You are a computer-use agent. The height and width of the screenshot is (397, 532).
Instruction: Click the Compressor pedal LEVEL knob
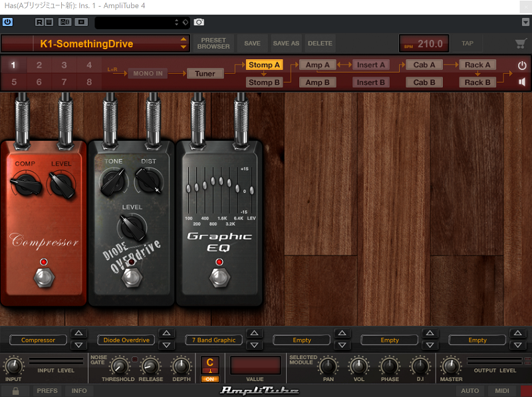[62, 184]
